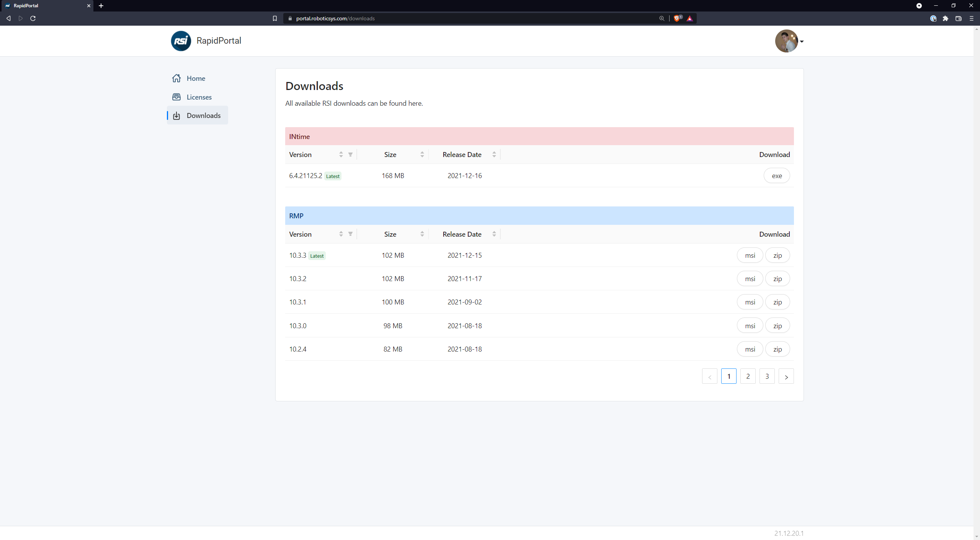Viewport: 980px width, 540px height.
Task: Click the zoom magnifier icon in address bar
Action: pyautogui.click(x=661, y=18)
